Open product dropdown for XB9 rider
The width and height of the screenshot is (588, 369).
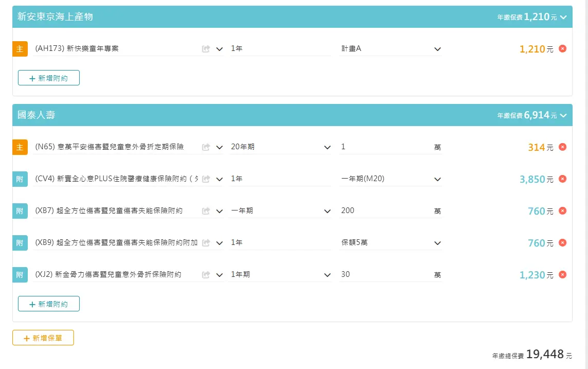click(x=219, y=243)
